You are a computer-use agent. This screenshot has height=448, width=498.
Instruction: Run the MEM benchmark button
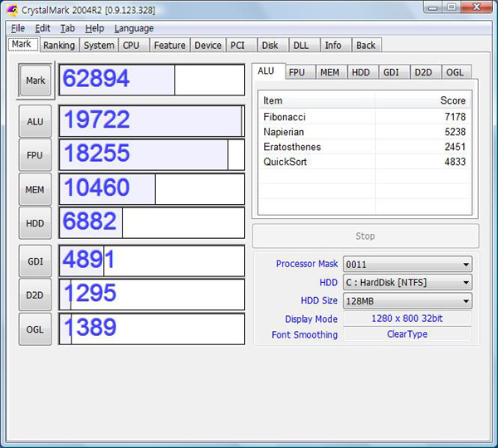(35, 189)
